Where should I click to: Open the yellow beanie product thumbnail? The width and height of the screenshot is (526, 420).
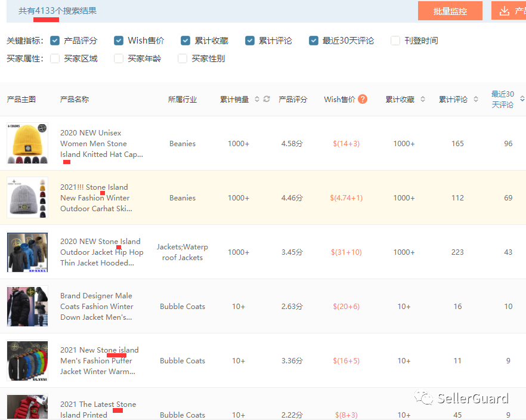[27, 143]
